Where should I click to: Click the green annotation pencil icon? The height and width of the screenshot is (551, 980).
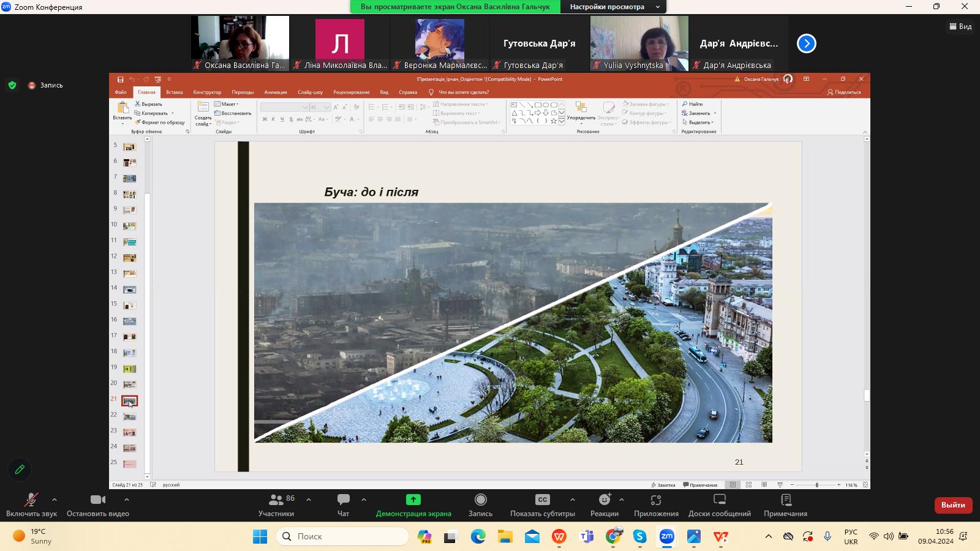(20, 470)
